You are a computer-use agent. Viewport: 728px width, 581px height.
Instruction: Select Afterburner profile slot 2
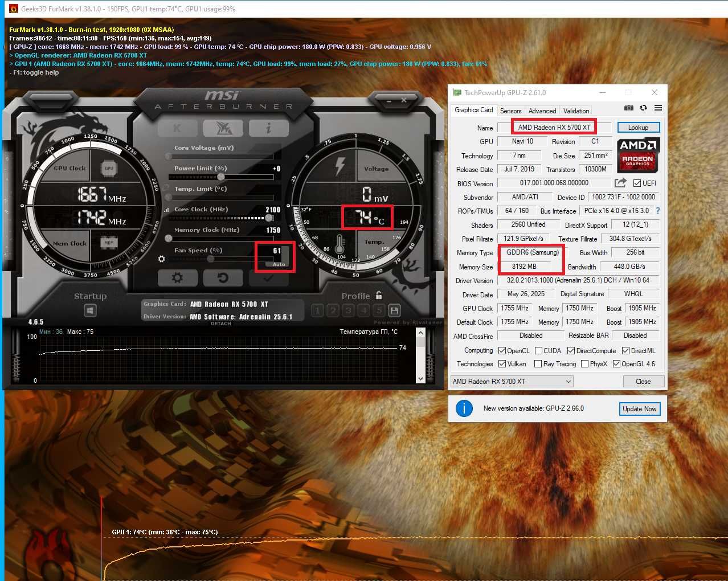(x=333, y=310)
